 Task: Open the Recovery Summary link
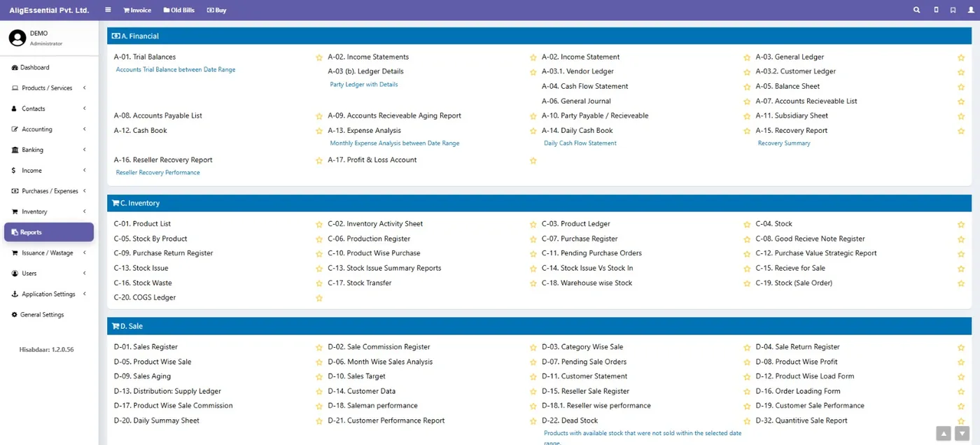pyautogui.click(x=784, y=143)
